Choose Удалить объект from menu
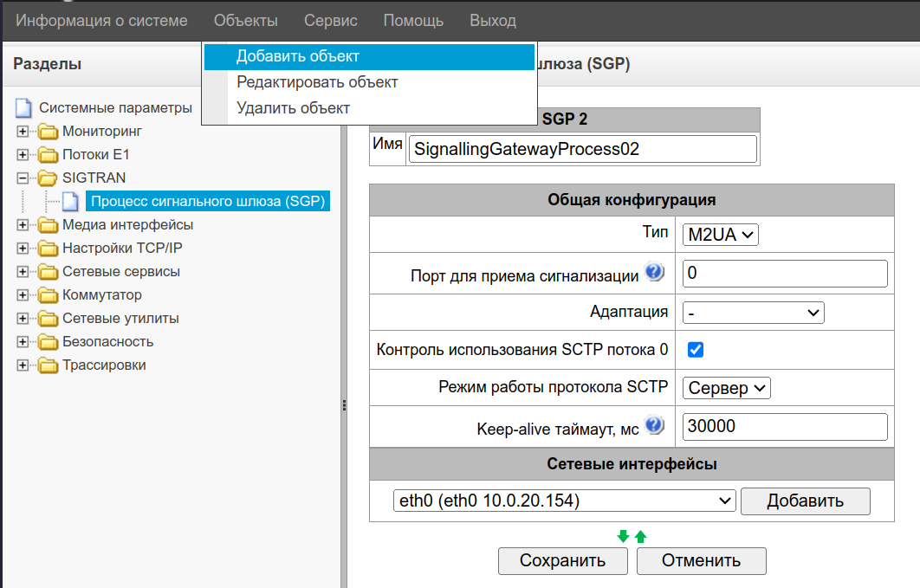Viewport: 920px width, 588px height. (x=293, y=108)
